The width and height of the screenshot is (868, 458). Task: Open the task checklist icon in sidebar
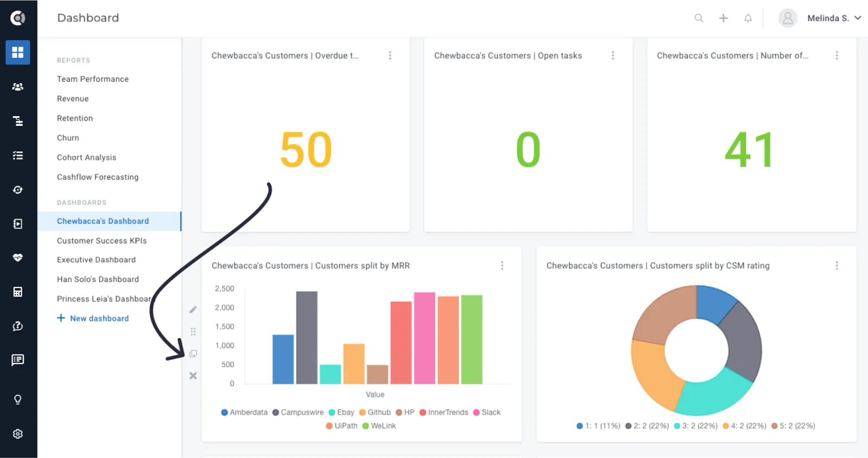pos(18,156)
